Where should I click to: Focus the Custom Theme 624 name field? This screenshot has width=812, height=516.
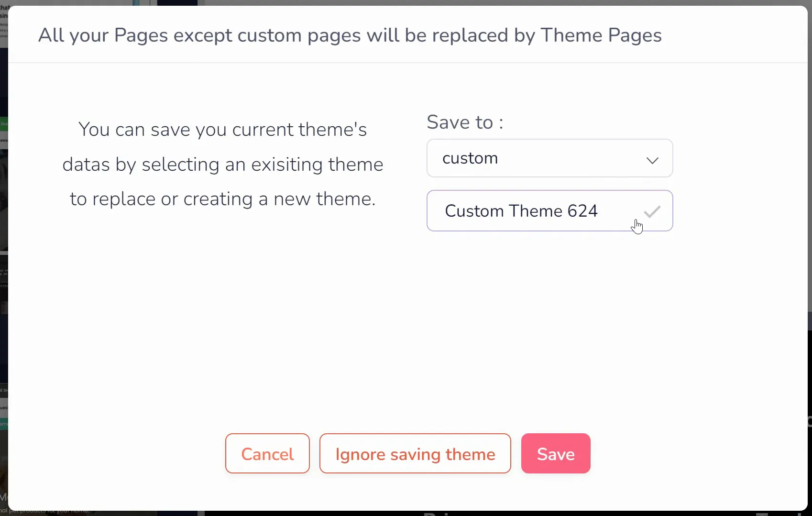coord(549,211)
